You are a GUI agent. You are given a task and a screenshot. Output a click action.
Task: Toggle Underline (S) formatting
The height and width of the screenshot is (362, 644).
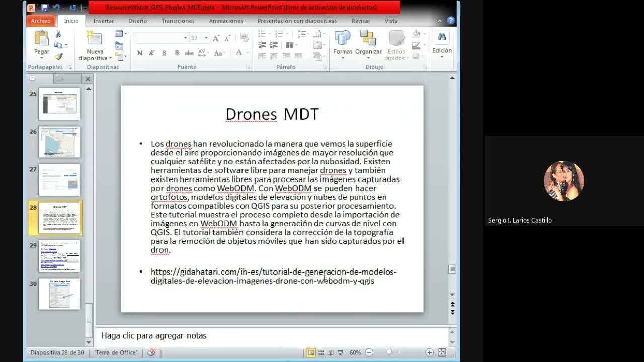click(164, 53)
